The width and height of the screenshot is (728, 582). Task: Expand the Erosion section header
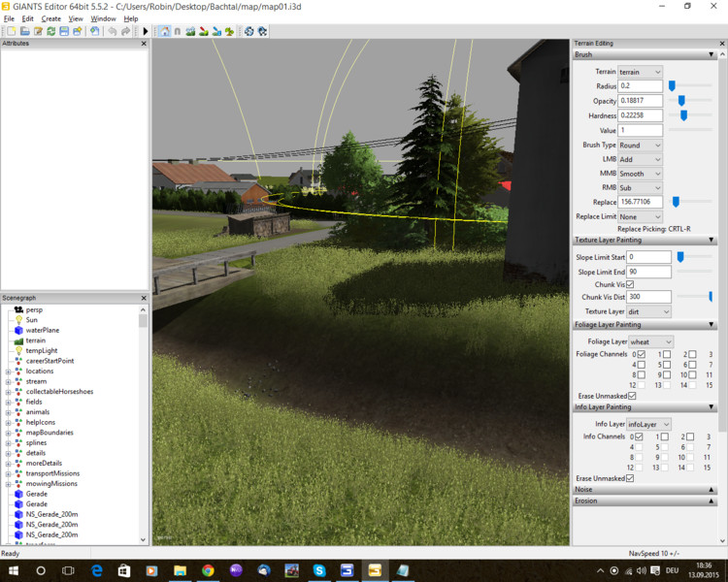pos(645,501)
